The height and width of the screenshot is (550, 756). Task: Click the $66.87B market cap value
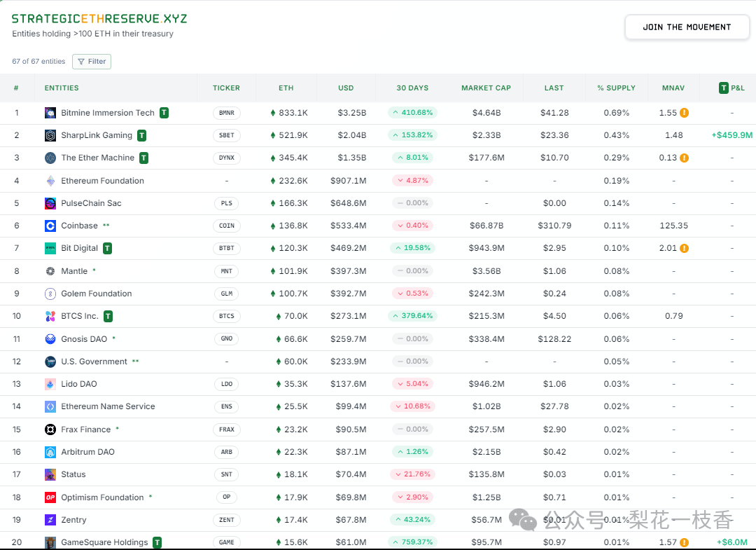tap(486, 226)
